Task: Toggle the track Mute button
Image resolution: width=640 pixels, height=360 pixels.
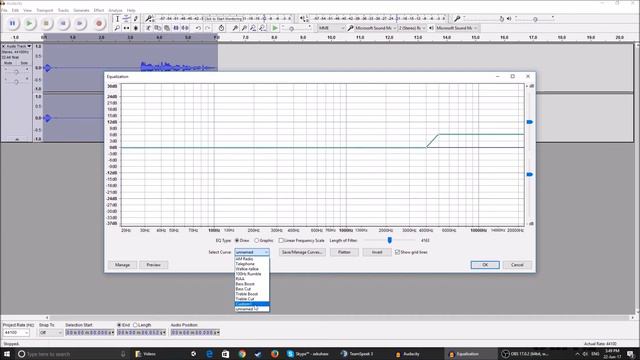Action: (8, 63)
